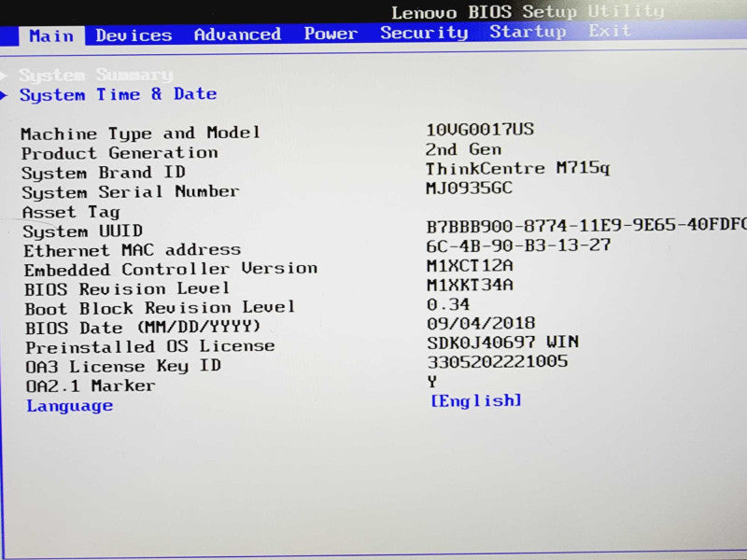Click BIOS Revision Level label
Image resolution: width=747 pixels, height=560 pixels.
(x=127, y=288)
